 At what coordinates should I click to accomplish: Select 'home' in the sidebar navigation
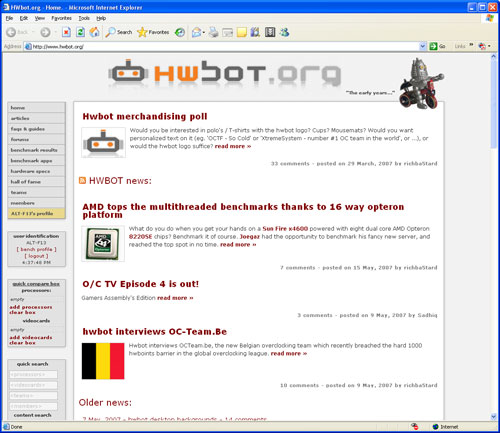[x=36, y=108]
